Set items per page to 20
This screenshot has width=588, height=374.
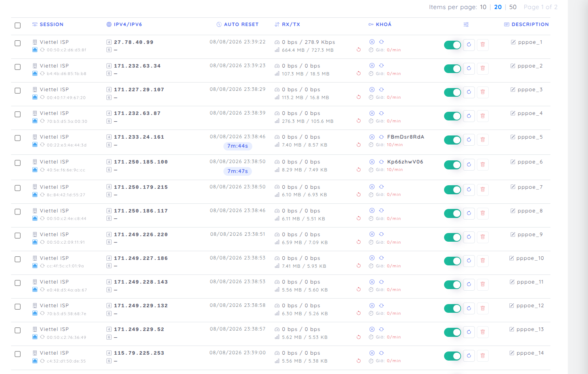point(498,7)
